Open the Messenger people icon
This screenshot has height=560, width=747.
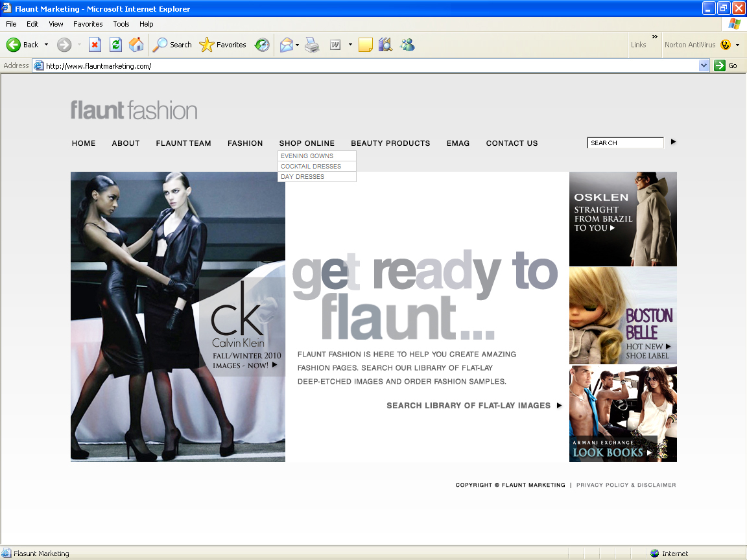407,45
